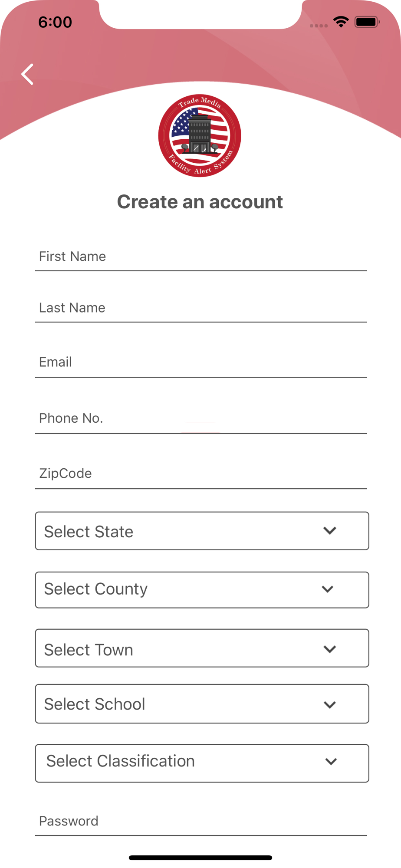Open the Select State dropdown
The height and width of the screenshot is (868, 401).
click(x=202, y=531)
